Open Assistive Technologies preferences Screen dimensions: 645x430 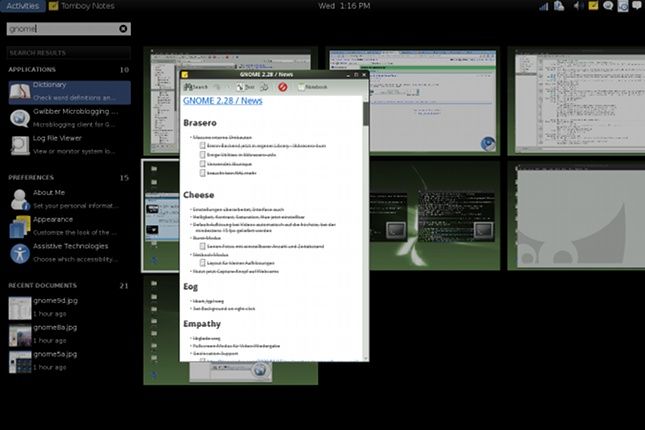point(69,252)
